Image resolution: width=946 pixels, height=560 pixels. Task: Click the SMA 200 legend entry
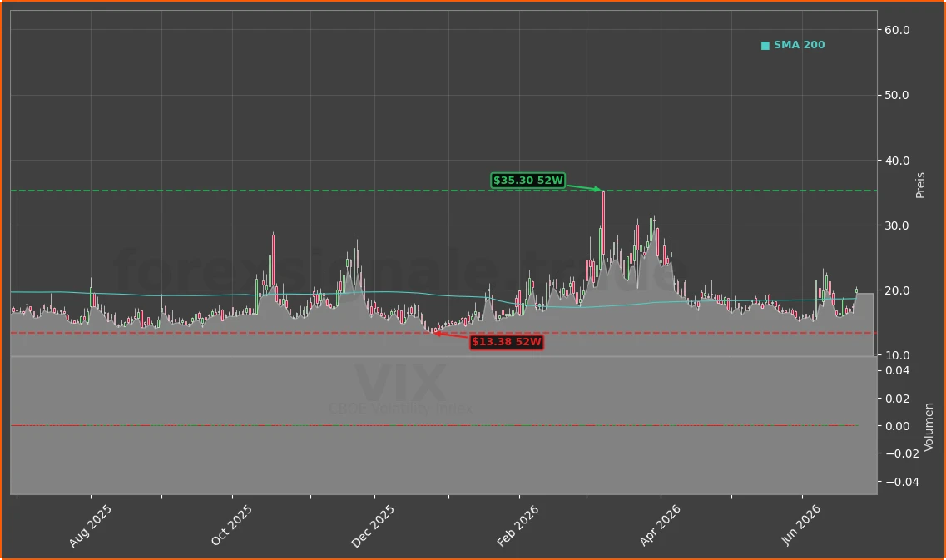pyautogui.click(x=793, y=45)
